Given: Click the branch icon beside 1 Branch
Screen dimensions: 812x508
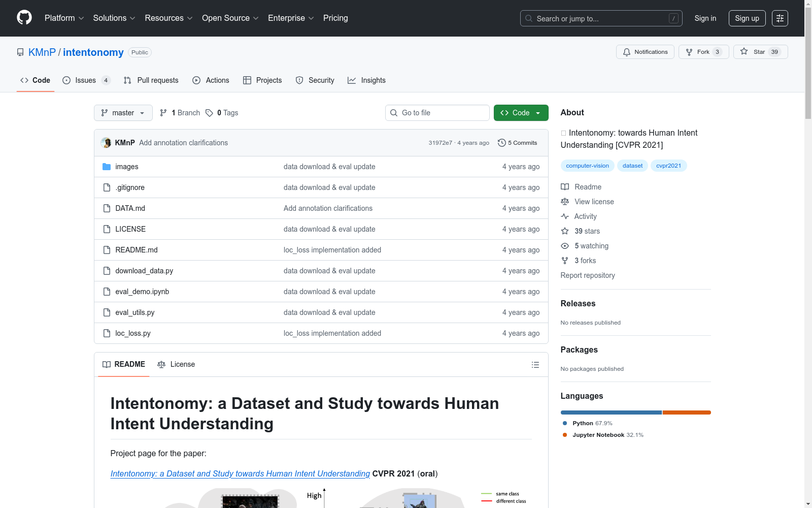Looking at the screenshot, I should pos(163,113).
